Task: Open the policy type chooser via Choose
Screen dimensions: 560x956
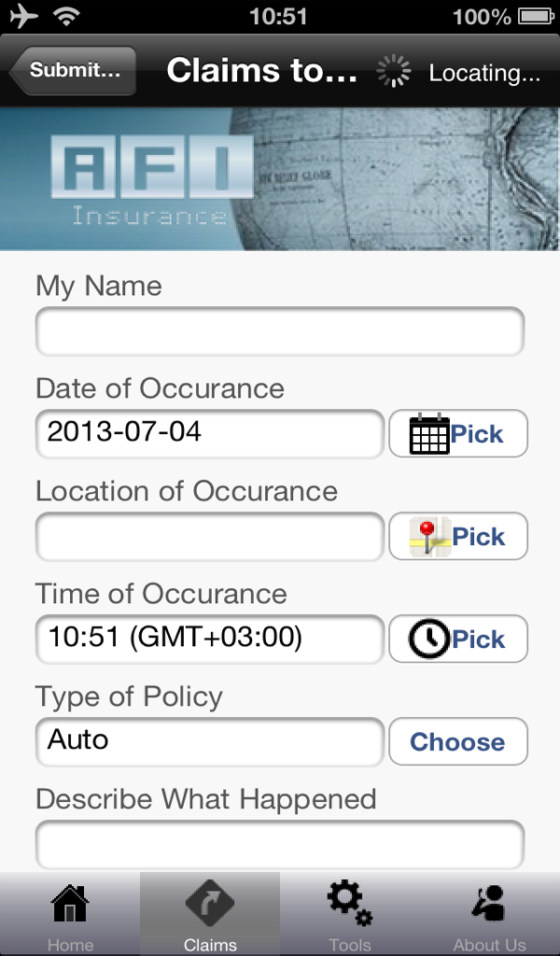Action: click(457, 741)
